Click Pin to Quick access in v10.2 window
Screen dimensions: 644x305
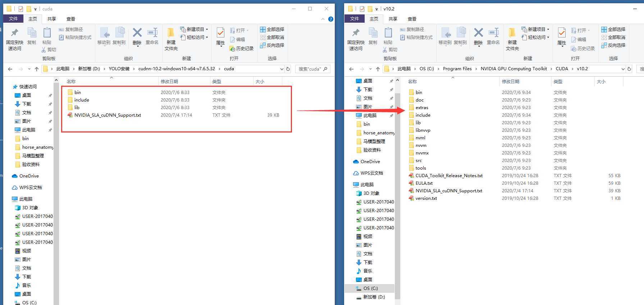(356, 39)
